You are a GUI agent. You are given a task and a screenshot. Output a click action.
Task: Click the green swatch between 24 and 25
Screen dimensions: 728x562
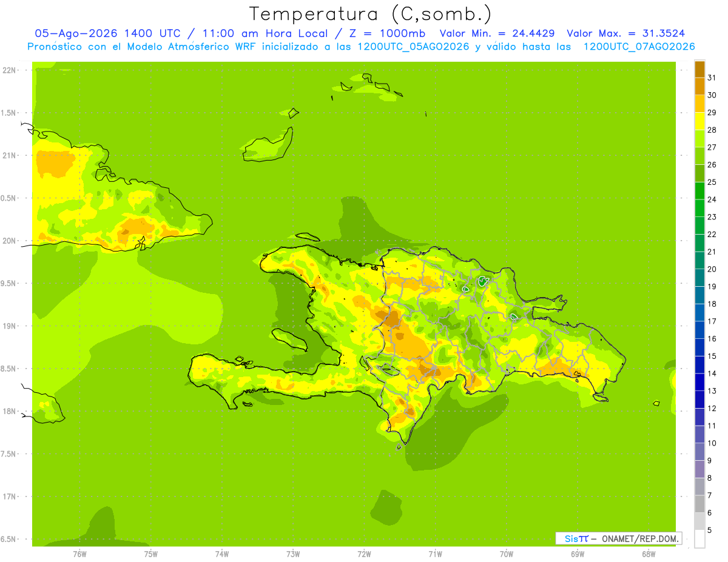[699, 191]
